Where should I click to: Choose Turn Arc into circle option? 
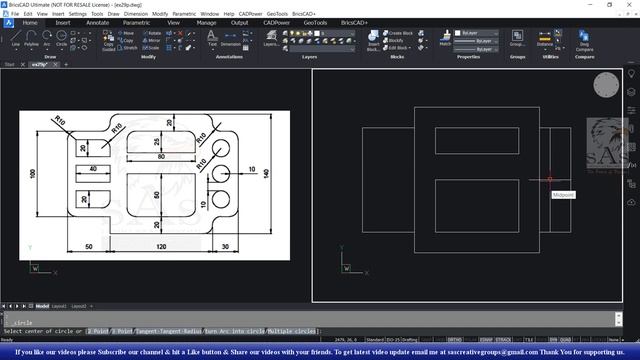pyautogui.click(x=234, y=331)
